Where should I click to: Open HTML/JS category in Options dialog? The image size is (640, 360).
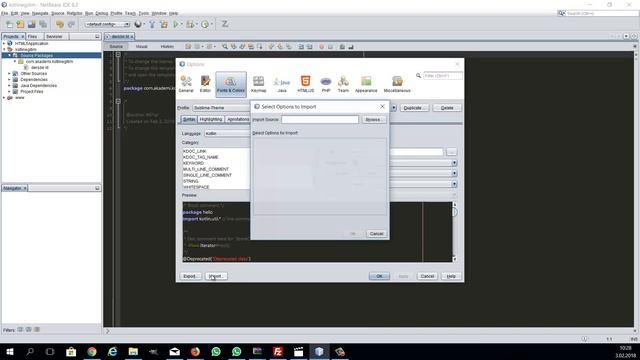pyautogui.click(x=305, y=84)
